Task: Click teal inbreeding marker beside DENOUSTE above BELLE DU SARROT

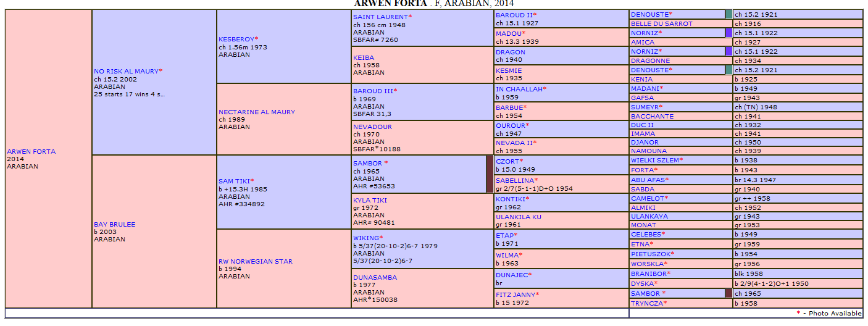Action: [729, 14]
